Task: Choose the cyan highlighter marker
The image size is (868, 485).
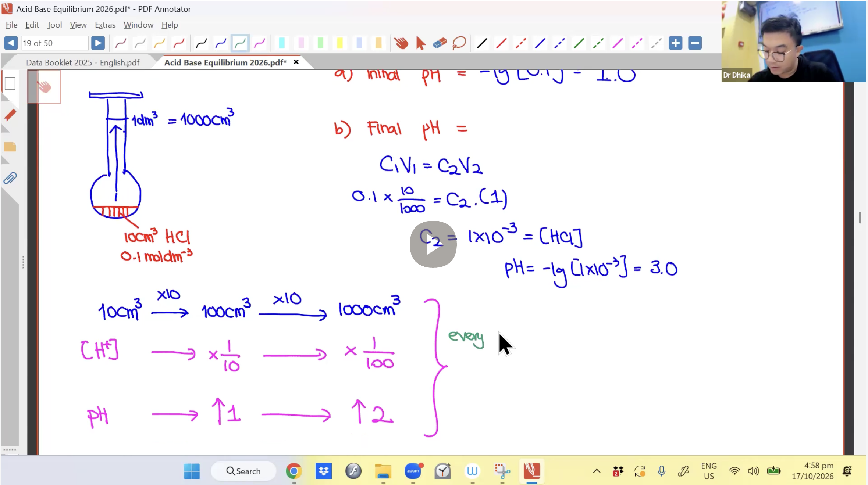Action: tap(282, 43)
